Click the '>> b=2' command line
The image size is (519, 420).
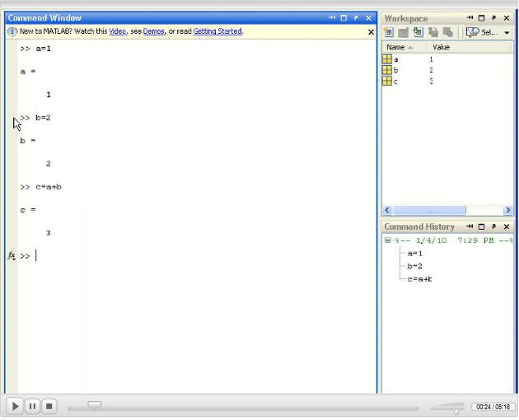[35, 118]
